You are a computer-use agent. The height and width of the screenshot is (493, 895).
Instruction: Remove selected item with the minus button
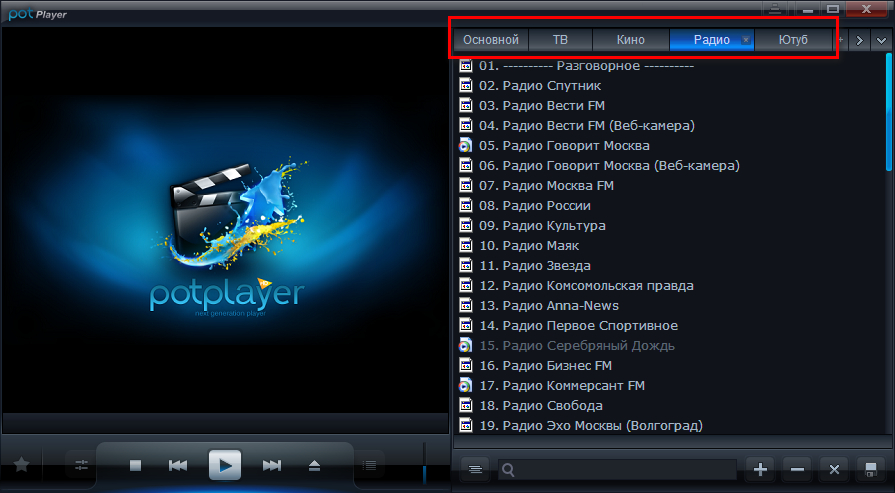click(x=797, y=469)
